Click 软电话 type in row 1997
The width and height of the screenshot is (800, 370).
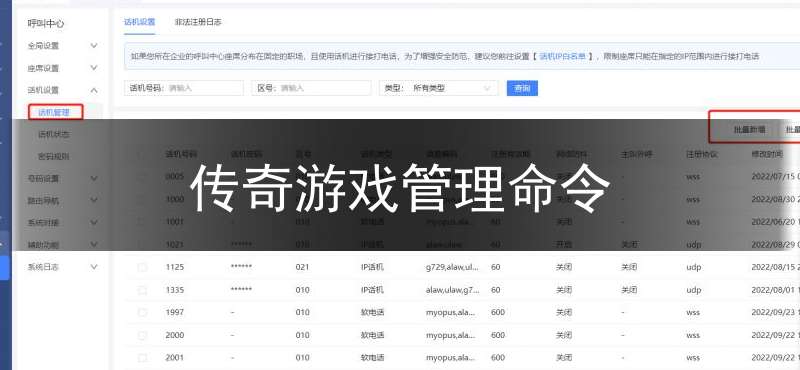[372, 312]
